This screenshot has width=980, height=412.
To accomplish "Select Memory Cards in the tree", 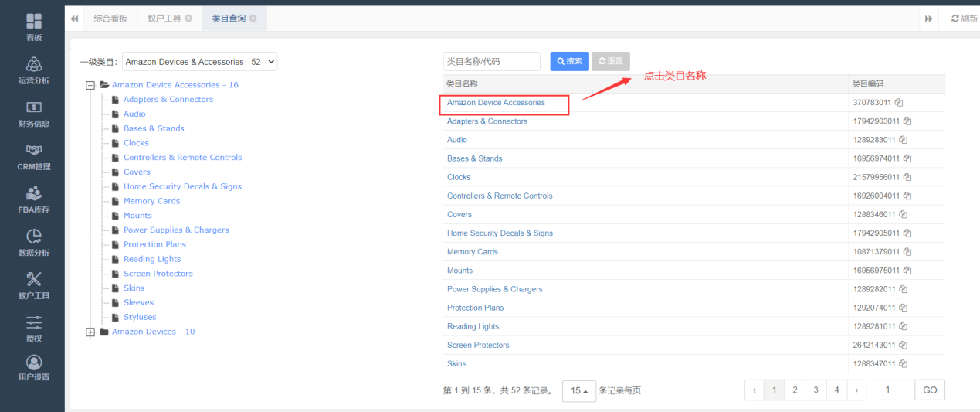I will 151,201.
